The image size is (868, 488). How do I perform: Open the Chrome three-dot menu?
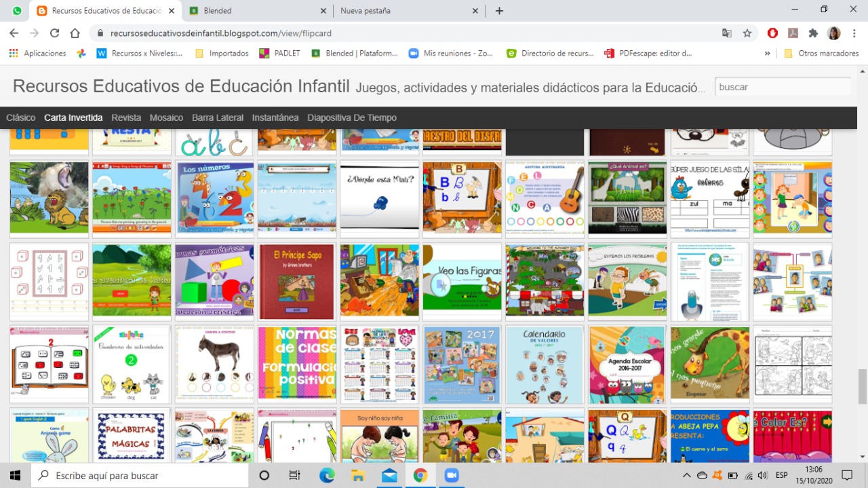pos(854,33)
